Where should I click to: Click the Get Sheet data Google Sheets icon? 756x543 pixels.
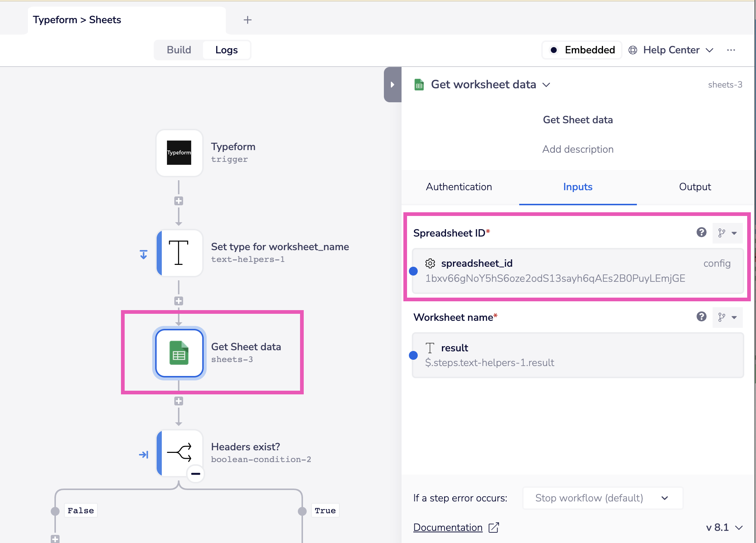click(179, 353)
